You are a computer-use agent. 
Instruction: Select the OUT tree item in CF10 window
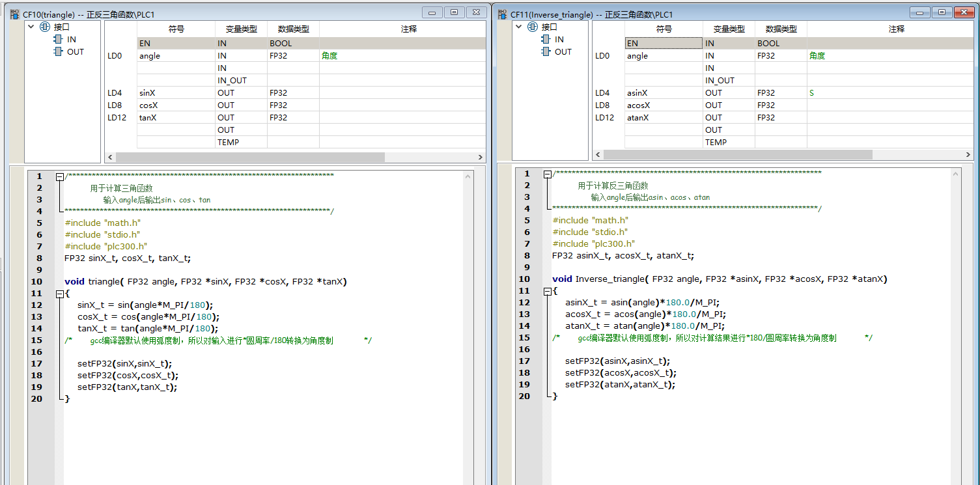click(x=76, y=52)
